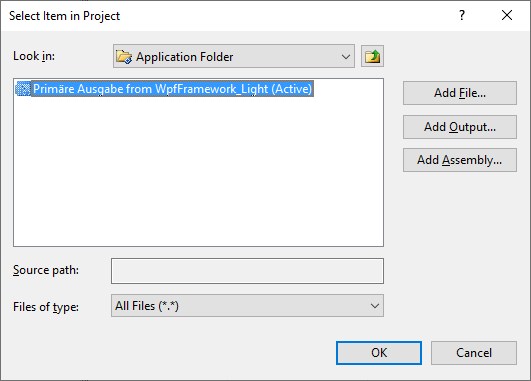Focus the Source path text field
This screenshot has width=531, height=381.
[x=247, y=271]
